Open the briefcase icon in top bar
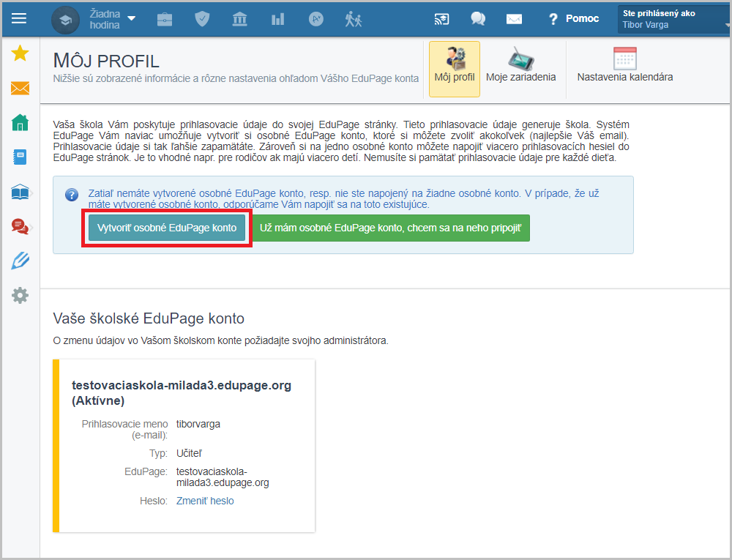732x560 pixels. pyautogui.click(x=164, y=19)
